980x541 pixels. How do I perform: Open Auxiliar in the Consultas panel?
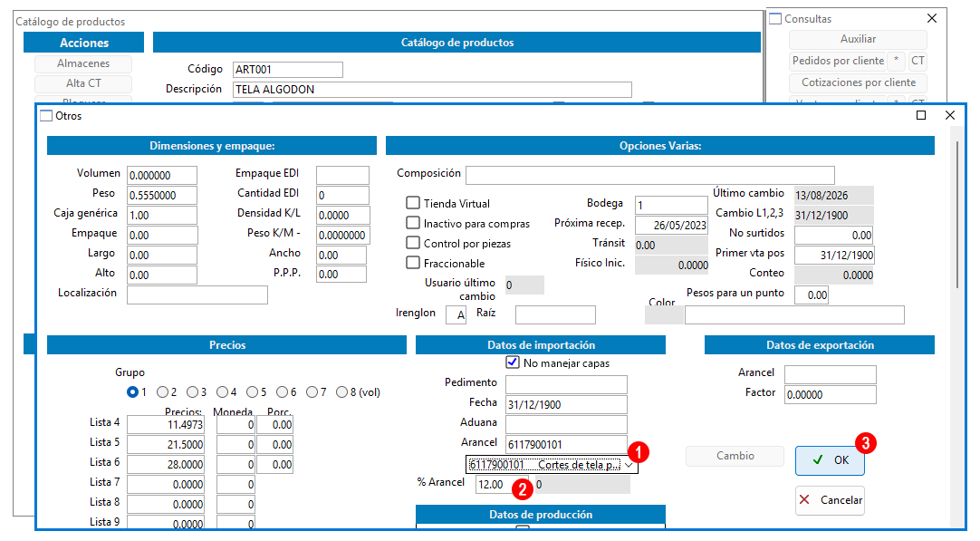tap(858, 39)
